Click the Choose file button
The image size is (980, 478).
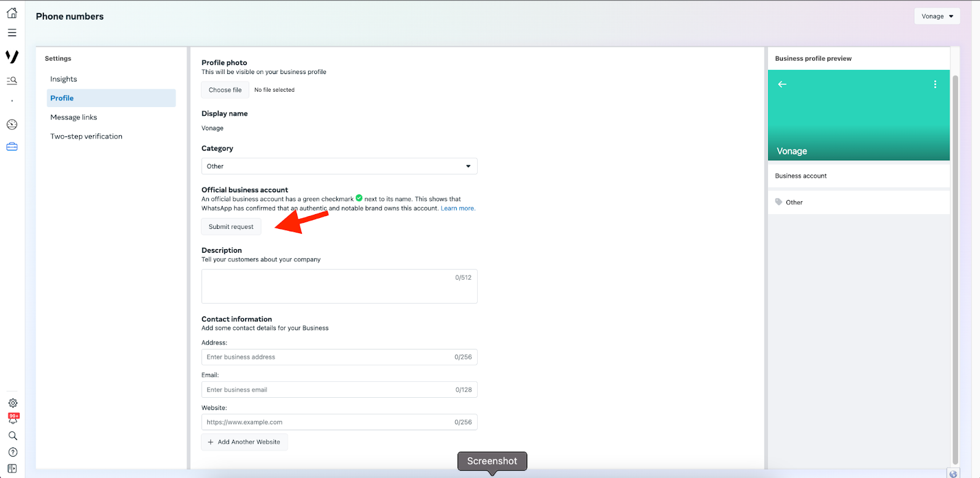coord(225,90)
